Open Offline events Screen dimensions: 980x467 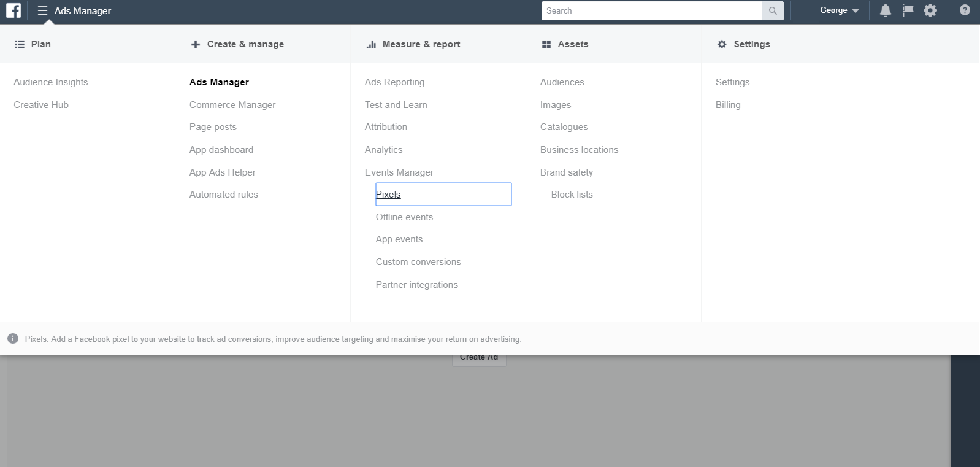404,217
